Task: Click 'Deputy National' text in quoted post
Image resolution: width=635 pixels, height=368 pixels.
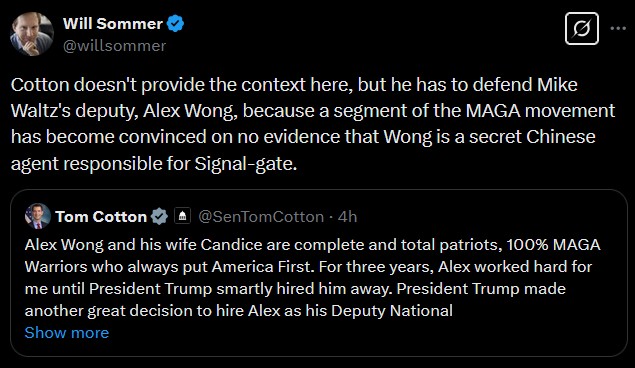Action: (392, 311)
